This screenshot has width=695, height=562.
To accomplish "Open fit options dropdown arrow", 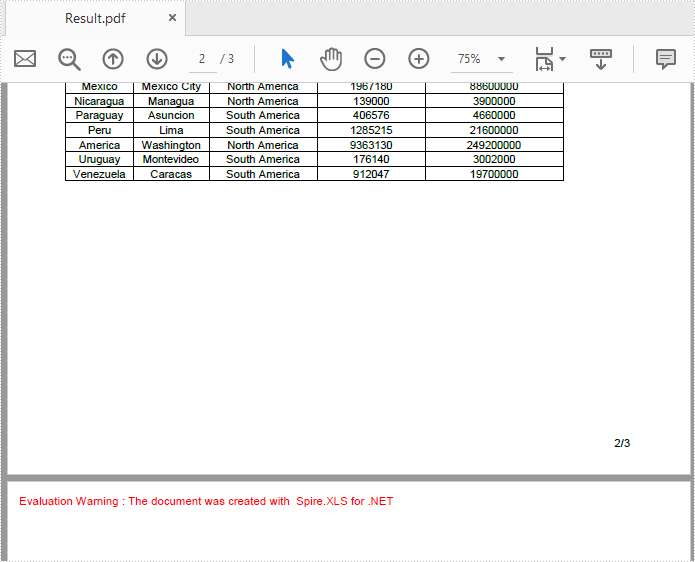I will 562,59.
